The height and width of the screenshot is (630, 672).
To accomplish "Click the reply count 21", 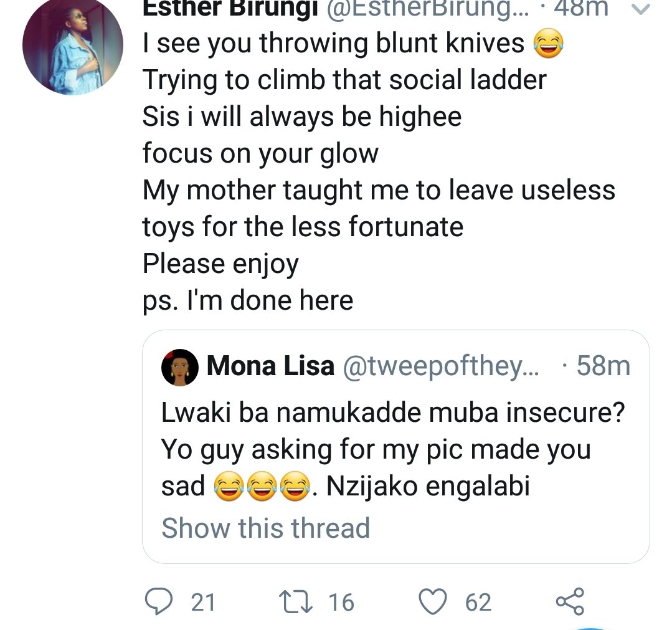I will [x=203, y=602].
